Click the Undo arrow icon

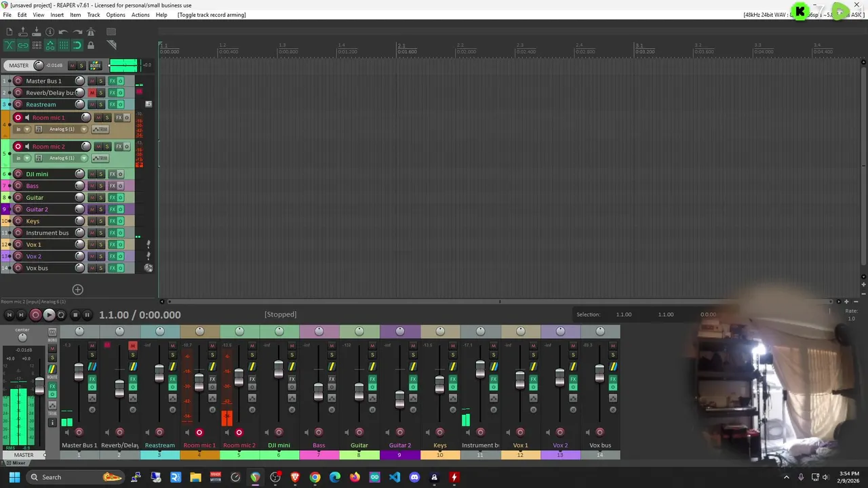64,32
